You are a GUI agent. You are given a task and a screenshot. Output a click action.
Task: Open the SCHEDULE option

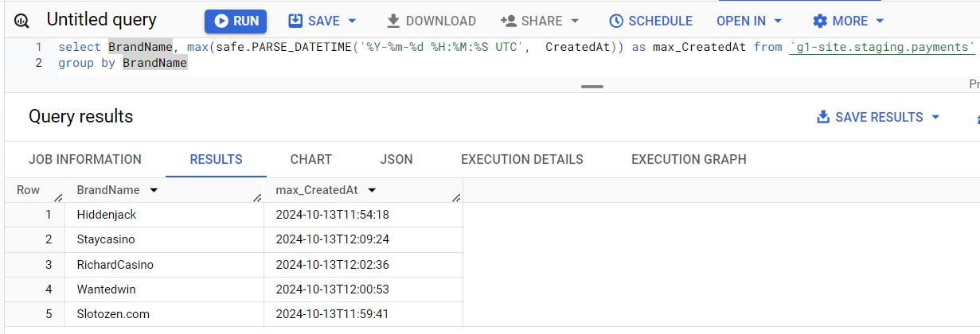[x=650, y=21]
